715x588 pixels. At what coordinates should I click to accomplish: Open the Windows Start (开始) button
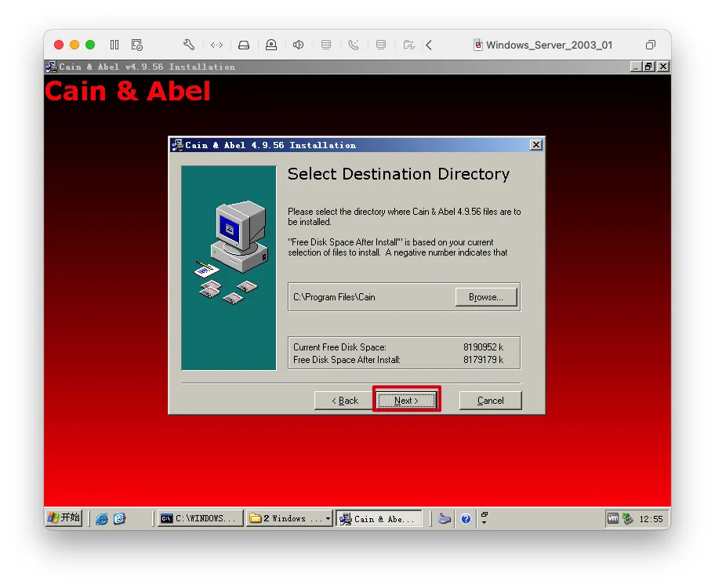point(64,517)
